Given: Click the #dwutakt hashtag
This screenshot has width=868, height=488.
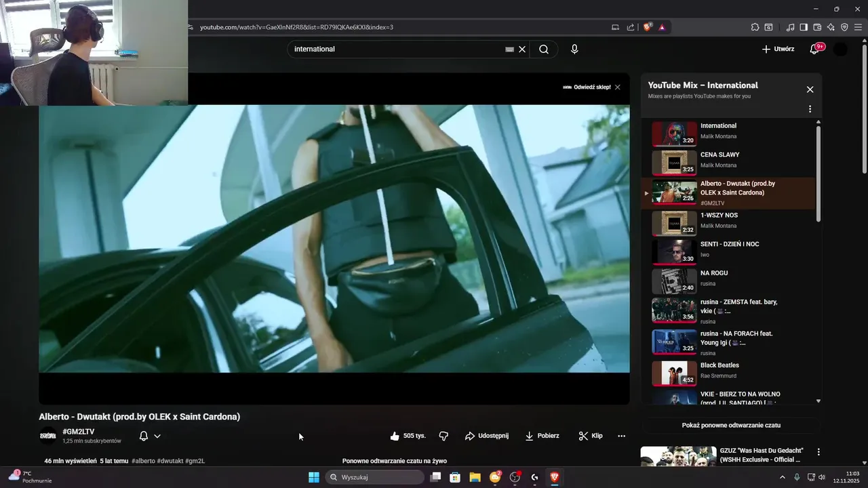Looking at the screenshot, I should pyautogui.click(x=170, y=461).
